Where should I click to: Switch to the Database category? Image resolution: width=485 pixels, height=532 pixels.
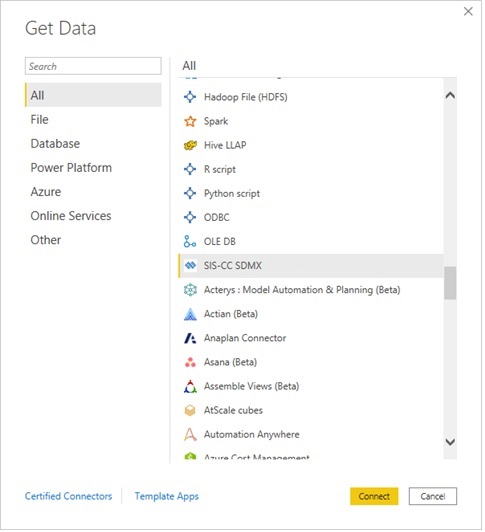click(x=55, y=144)
